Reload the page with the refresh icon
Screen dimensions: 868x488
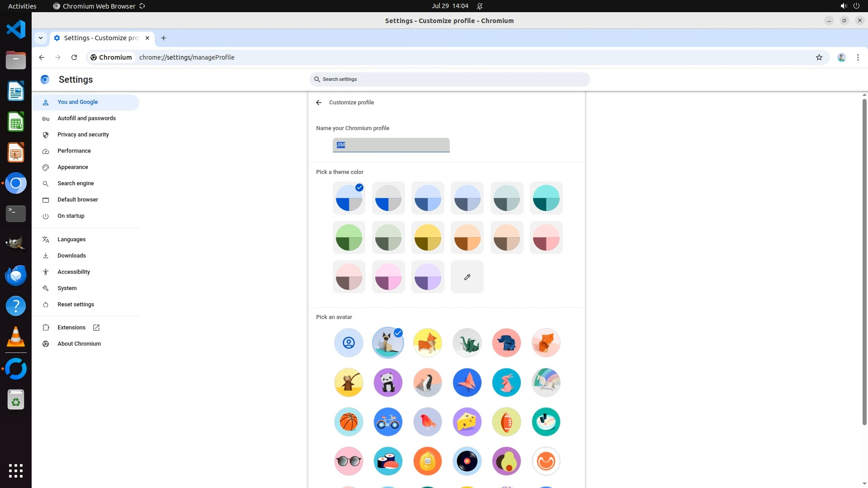74,57
